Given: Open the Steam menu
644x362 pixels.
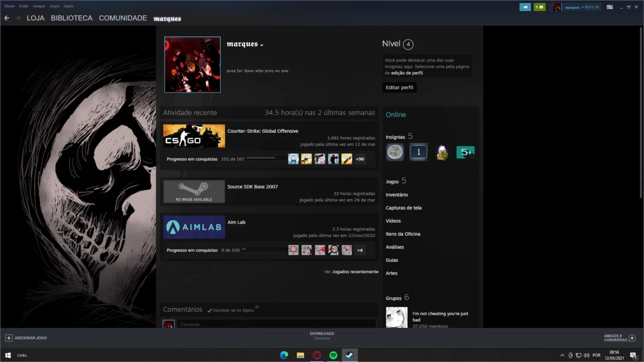Looking at the screenshot, I should (x=9, y=6).
